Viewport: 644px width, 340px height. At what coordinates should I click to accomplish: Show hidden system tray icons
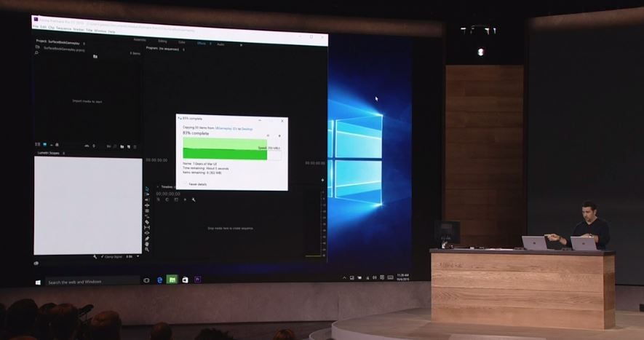pyautogui.click(x=344, y=278)
